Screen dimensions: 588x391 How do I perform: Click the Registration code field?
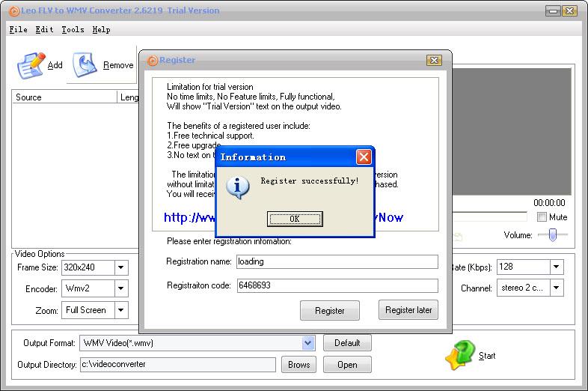[x=337, y=285]
